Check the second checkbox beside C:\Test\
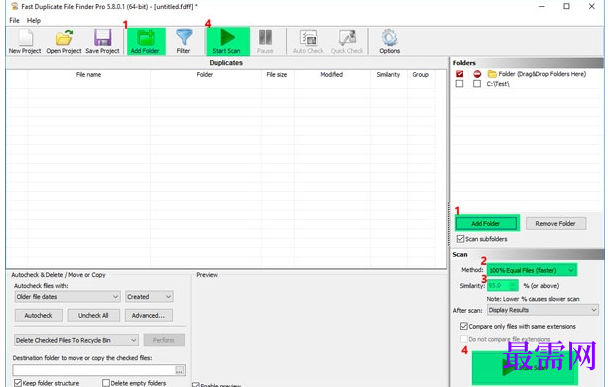Viewport: 615px width, 387px height. (x=477, y=84)
